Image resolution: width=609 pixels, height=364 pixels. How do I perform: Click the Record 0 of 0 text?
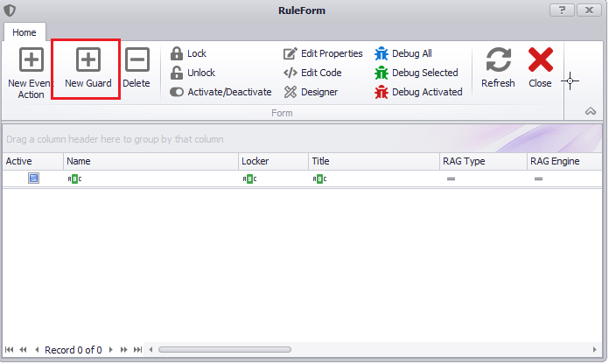(73, 350)
